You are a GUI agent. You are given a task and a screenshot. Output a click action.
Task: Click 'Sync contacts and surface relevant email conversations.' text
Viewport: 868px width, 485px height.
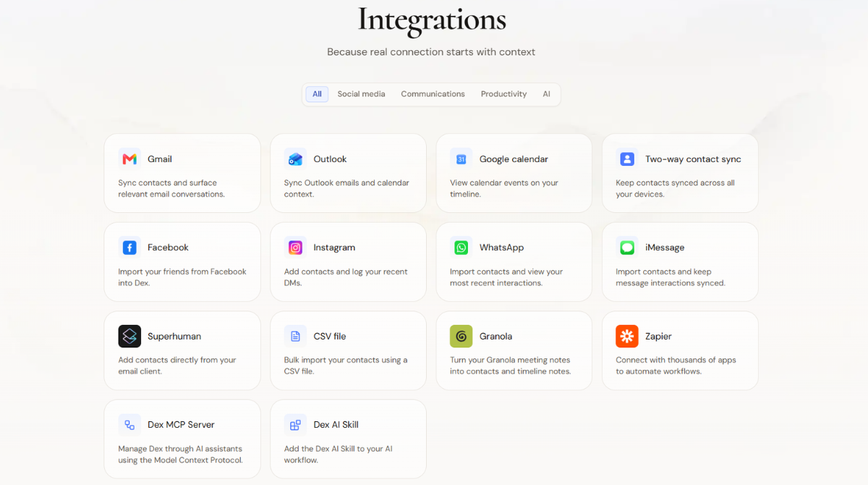click(x=171, y=189)
